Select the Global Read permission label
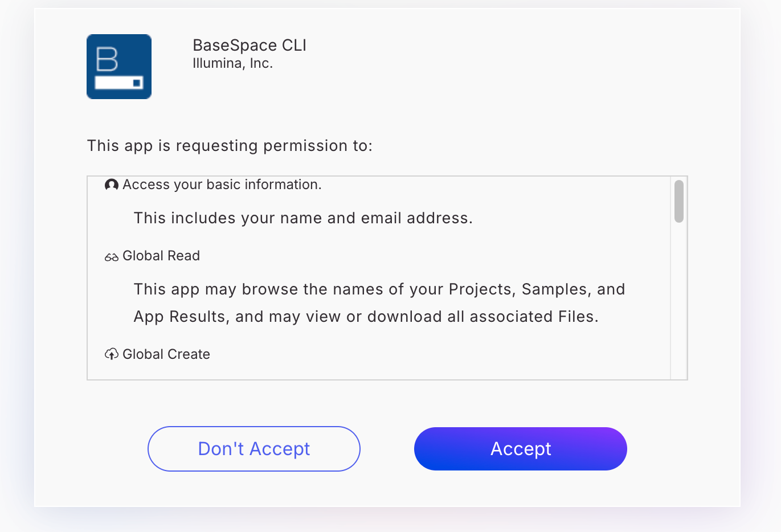Viewport: 781px width, 532px height. [x=161, y=256]
